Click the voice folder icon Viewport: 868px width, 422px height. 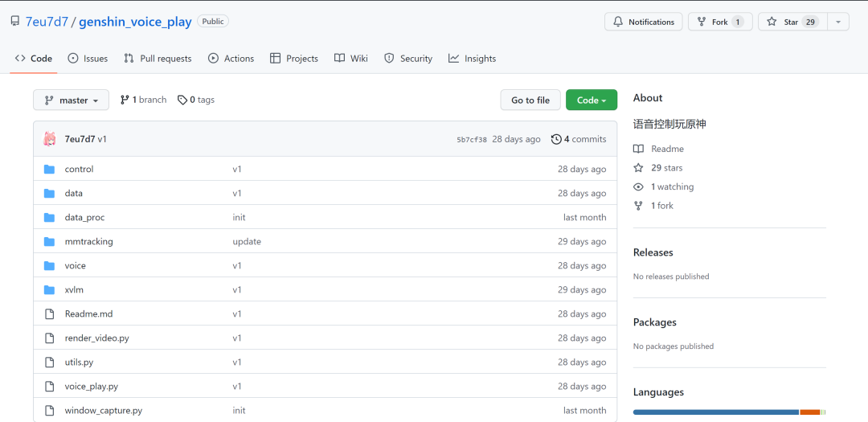(x=49, y=266)
